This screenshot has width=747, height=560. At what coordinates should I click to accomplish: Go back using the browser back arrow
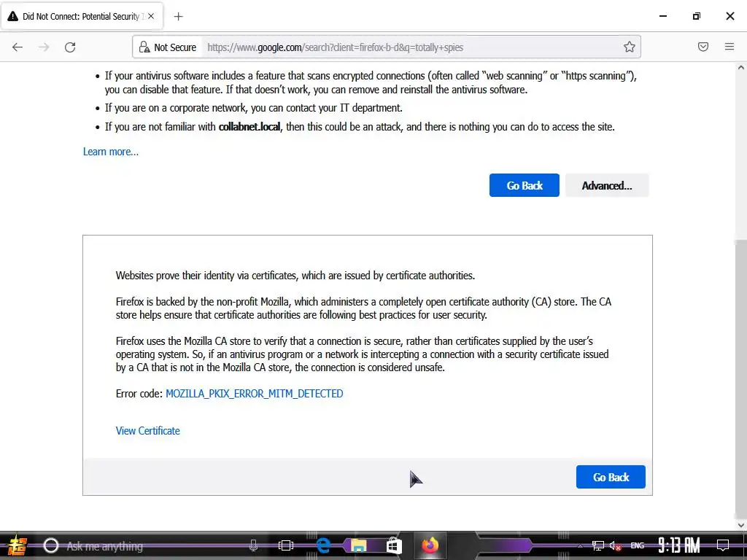coord(18,47)
